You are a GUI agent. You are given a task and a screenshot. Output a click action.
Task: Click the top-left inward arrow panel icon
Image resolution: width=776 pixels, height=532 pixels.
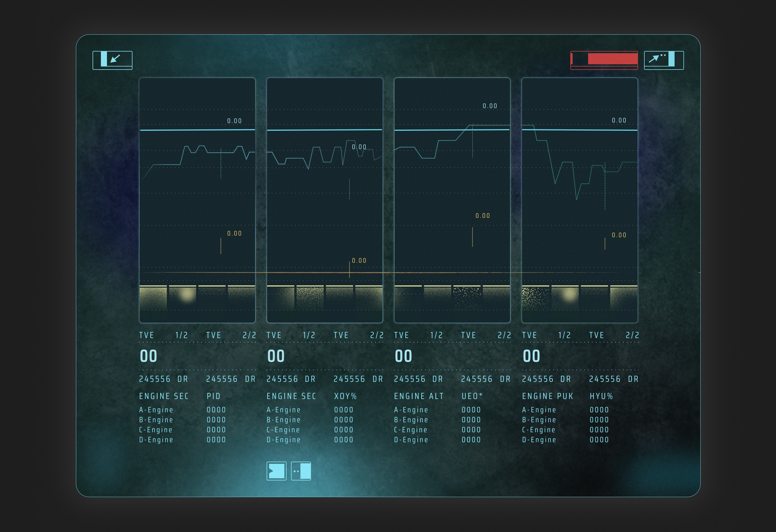(113, 60)
